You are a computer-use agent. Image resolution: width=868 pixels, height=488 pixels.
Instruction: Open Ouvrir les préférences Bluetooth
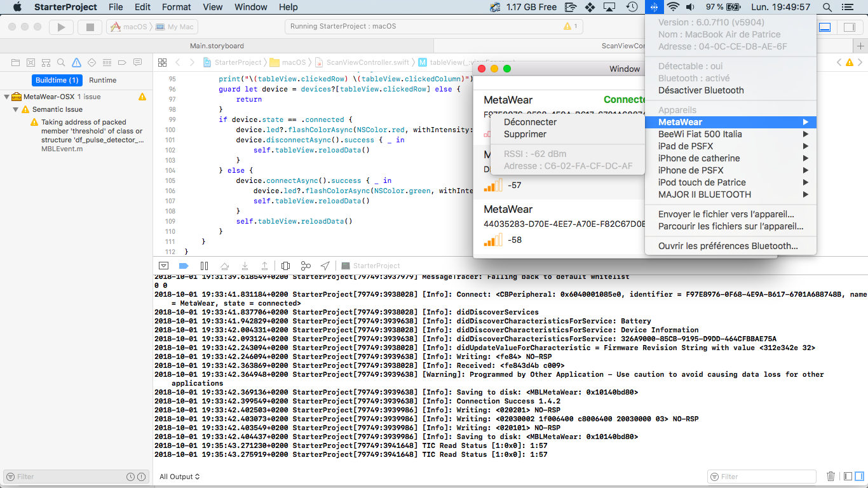[728, 246]
